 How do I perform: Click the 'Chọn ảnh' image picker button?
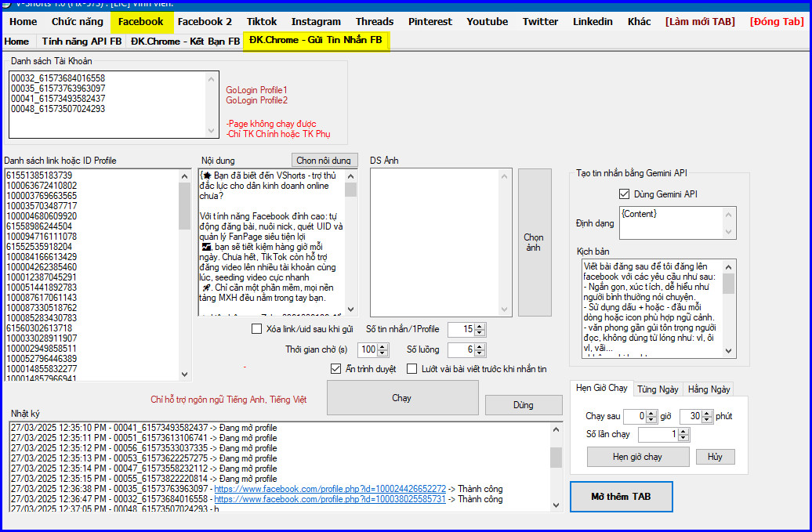(534, 242)
